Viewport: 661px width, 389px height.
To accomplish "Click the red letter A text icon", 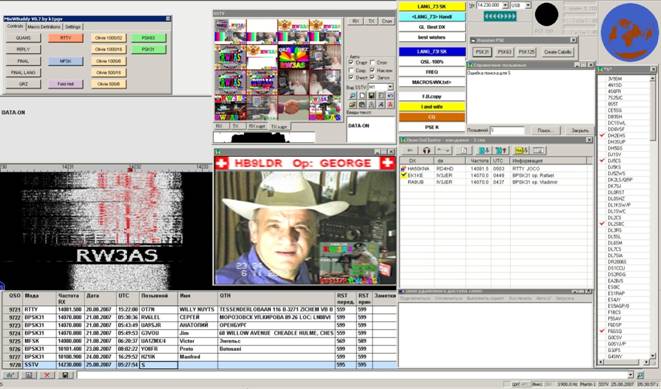I will tap(390, 105).
